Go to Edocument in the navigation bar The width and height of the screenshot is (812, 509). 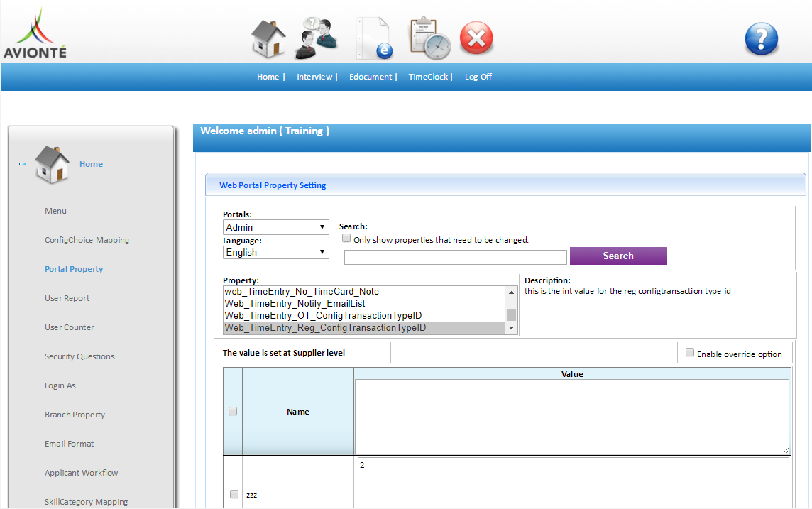click(x=371, y=77)
